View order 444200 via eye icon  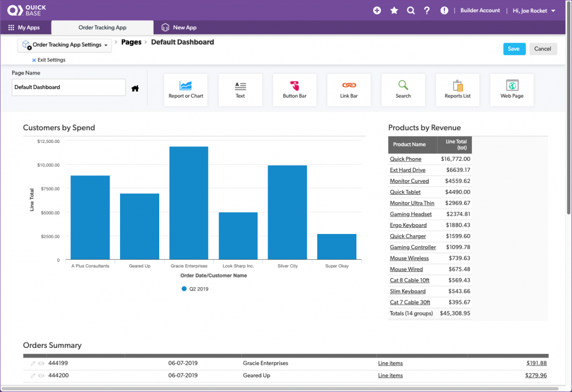(x=41, y=376)
